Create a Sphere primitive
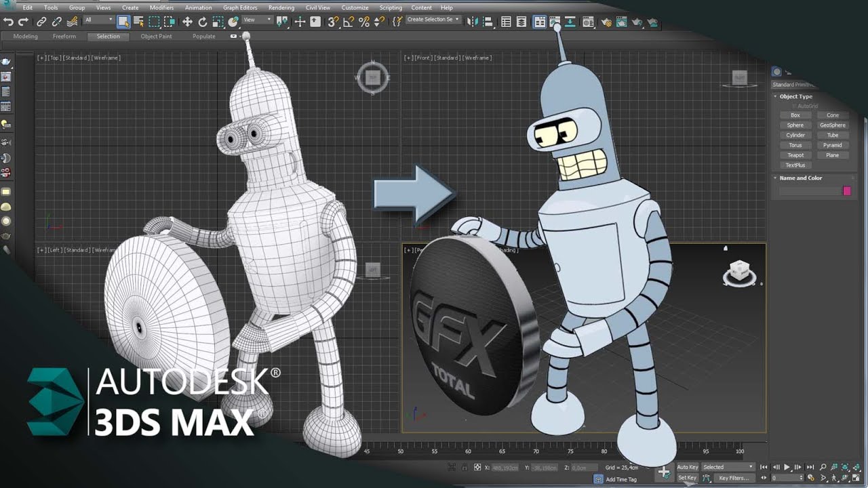Image resolution: width=868 pixels, height=488 pixels. (x=795, y=125)
